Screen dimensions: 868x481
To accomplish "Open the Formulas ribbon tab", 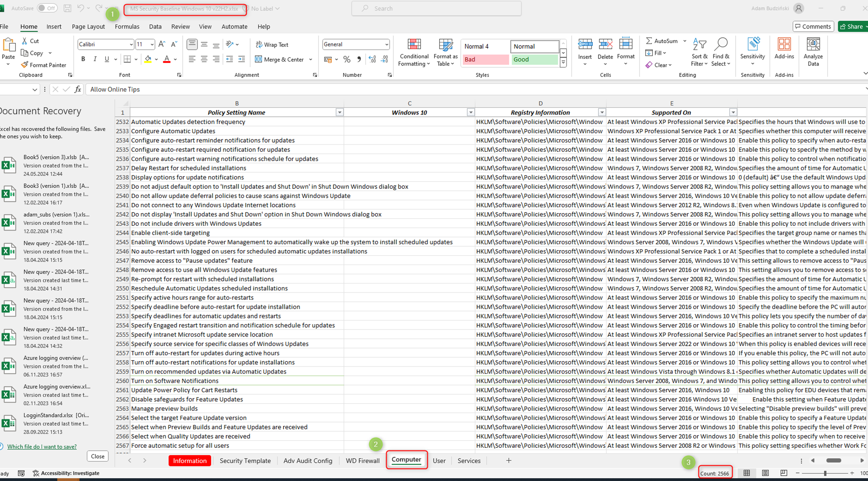I will pos(127,27).
